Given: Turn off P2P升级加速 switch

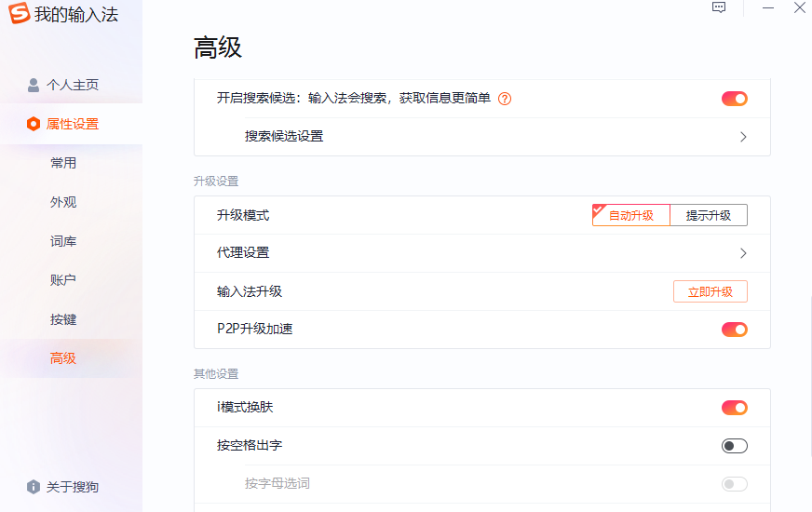Looking at the screenshot, I should tap(735, 330).
